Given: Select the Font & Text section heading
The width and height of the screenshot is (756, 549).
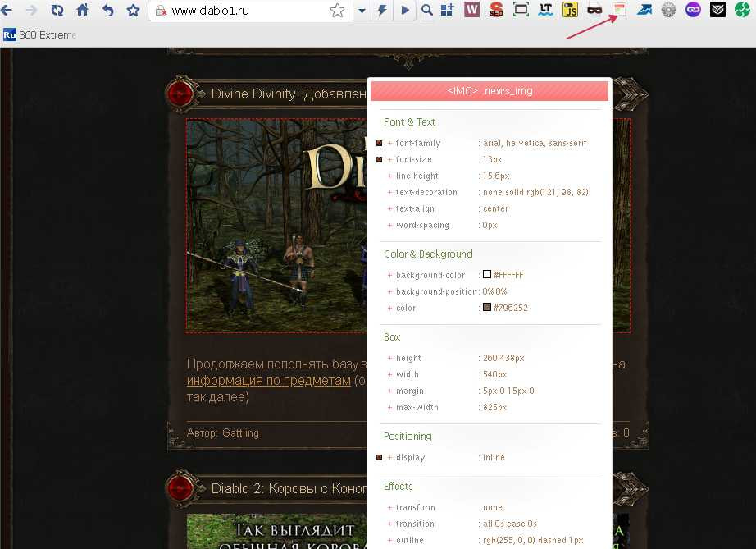Looking at the screenshot, I should pos(409,122).
